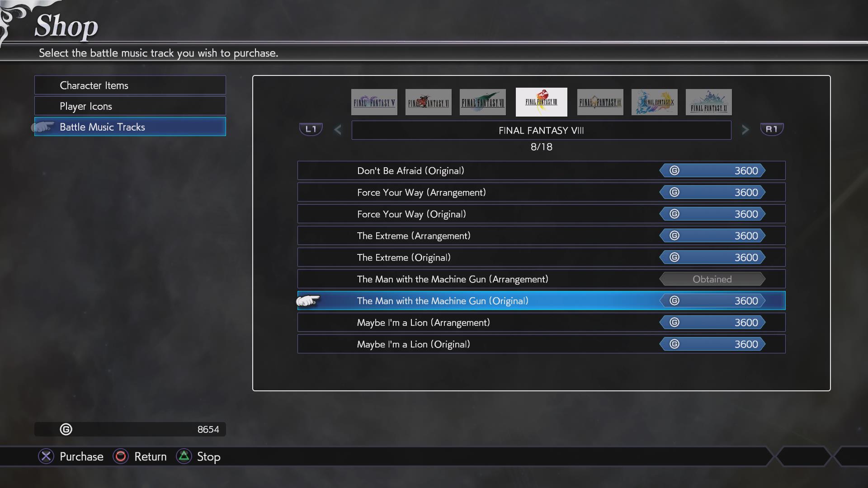
Task: Select the Final Fantasy IX logo thumbnail
Action: (600, 102)
